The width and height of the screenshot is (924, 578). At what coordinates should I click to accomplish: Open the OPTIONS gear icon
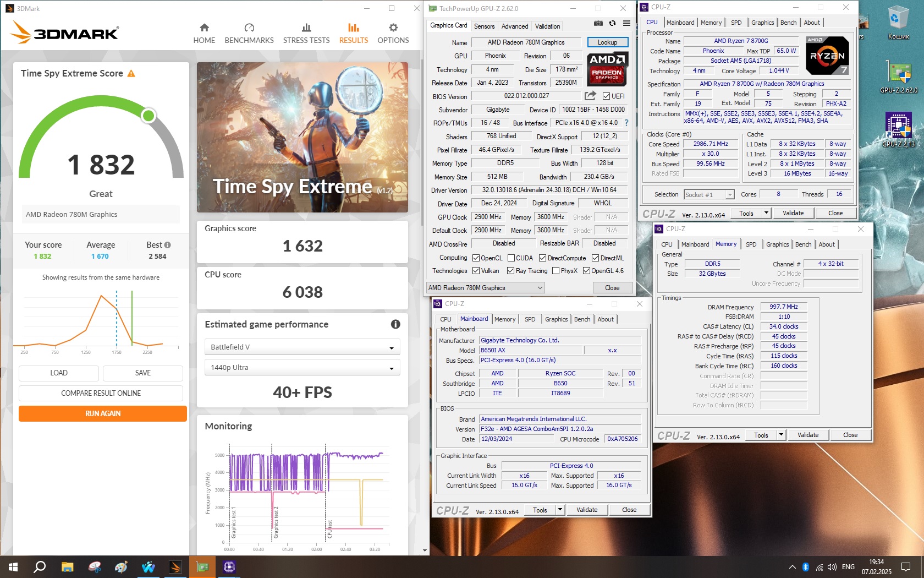[393, 28]
